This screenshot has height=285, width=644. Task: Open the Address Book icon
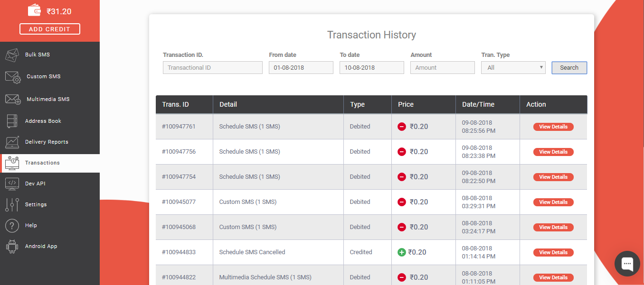coord(12,121)
